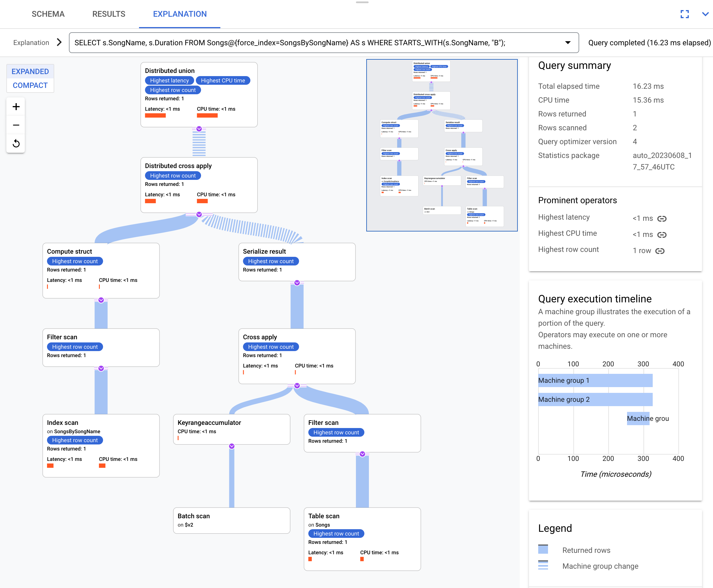Switch to COMPACT view mode
Viewport: 713px width, 588px height.
tap(30, 86)
